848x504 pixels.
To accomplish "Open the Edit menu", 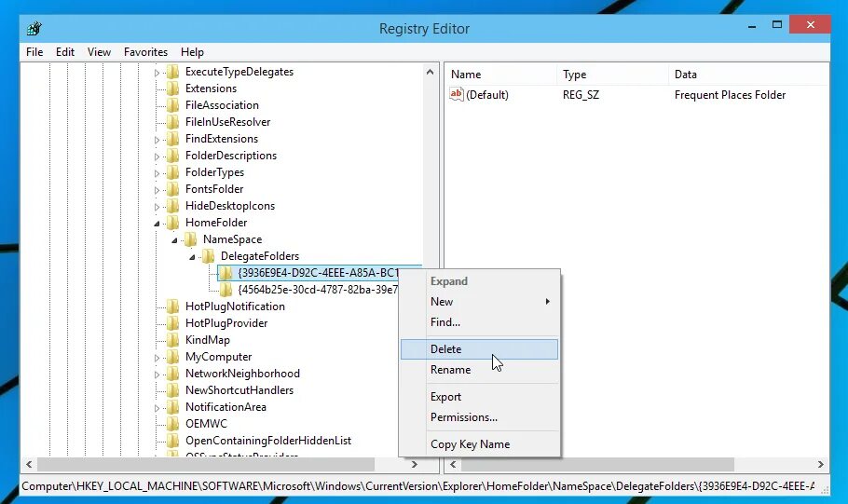I will tap(65, 52).
